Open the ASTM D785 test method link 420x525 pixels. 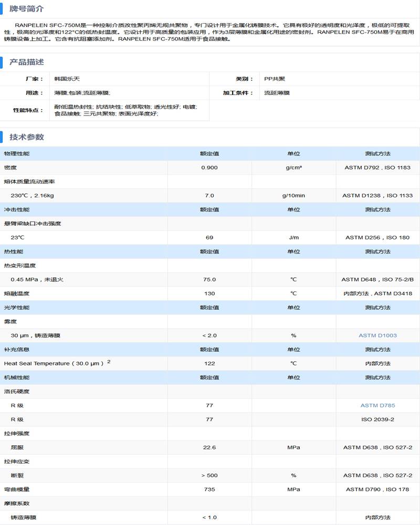pyautogui.click(x=377, y=405)
